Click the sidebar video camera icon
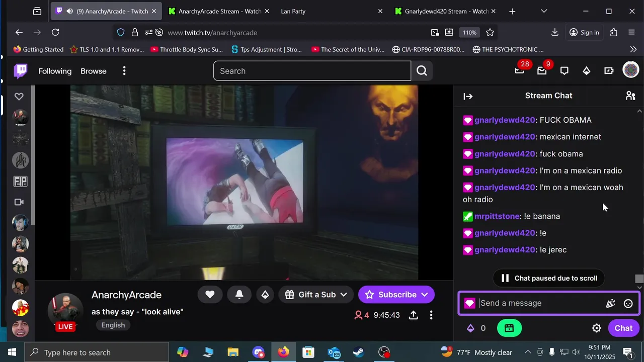This screenshot has height=362, width=644. pyautogui.click(x=19, y=202)
